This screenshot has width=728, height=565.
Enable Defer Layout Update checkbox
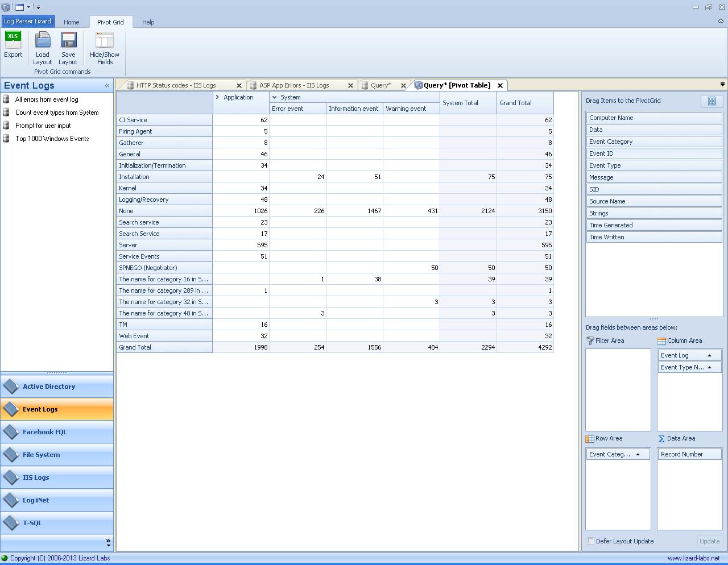pyautogui.click(x=590, y=541)
